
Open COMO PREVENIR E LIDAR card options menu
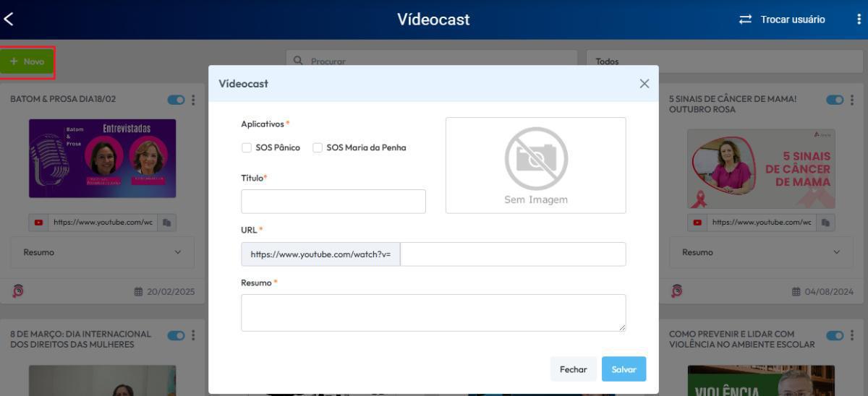852,335
